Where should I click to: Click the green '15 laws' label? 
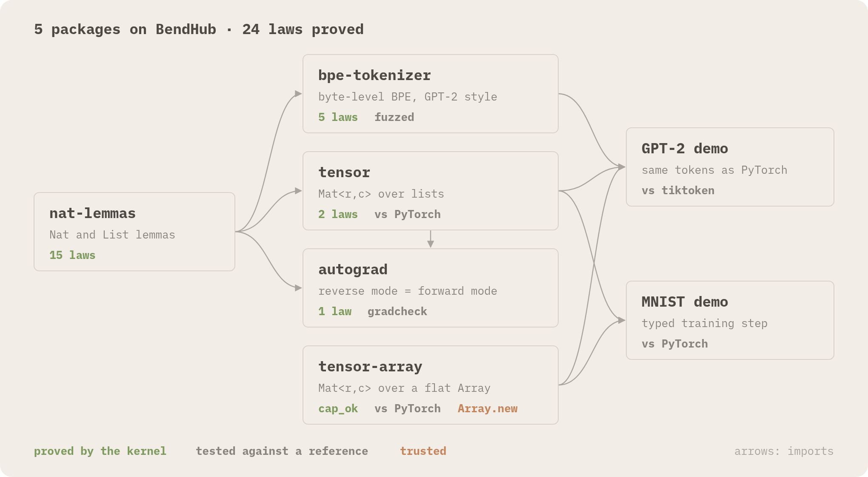[72, 255]
